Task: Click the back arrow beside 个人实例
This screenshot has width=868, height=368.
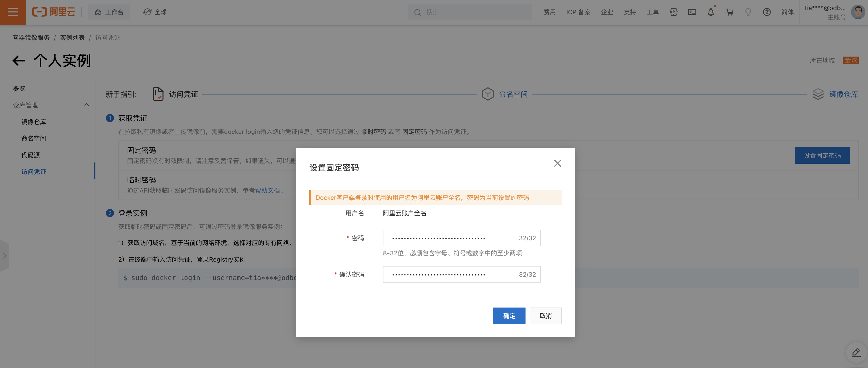Action: coord(19,61)
